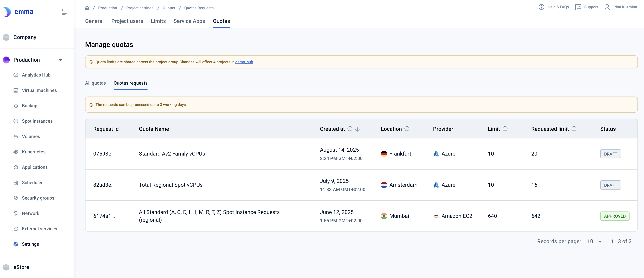Open the eStore section
Image resolution: width=644 pixels, height=278 pixels.
(x=21, y=267)
